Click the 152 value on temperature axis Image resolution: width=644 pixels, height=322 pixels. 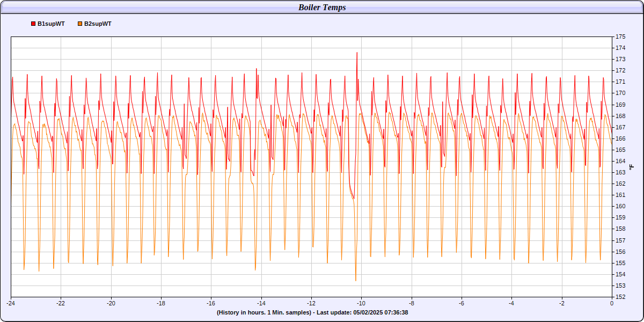click(620, 297)
